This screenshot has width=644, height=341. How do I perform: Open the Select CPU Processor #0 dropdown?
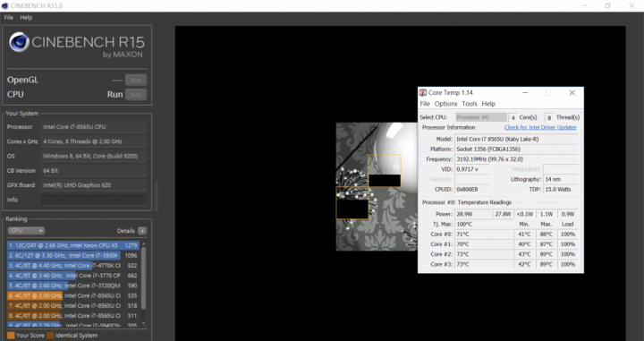pyautogui.click(x=480, y=117)
